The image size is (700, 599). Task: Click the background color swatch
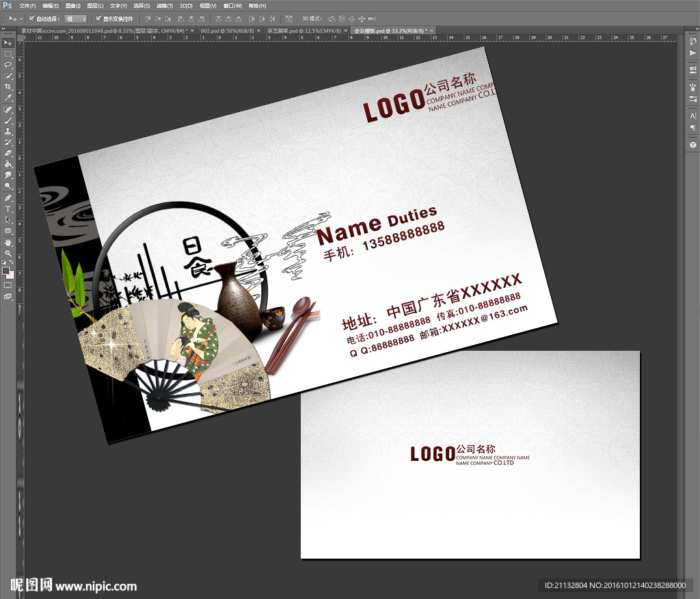click(10, 275)
